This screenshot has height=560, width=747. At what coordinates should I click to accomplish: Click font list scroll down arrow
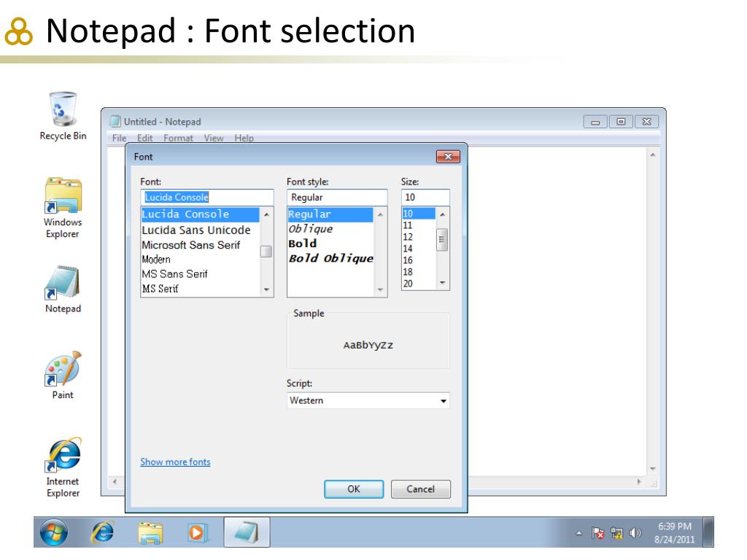pos(266,289)
